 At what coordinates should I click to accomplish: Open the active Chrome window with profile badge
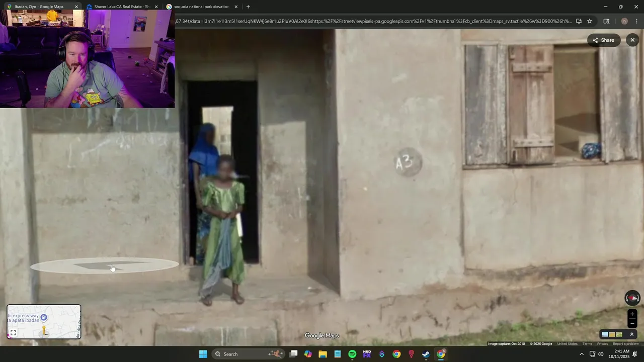(441, 354)
